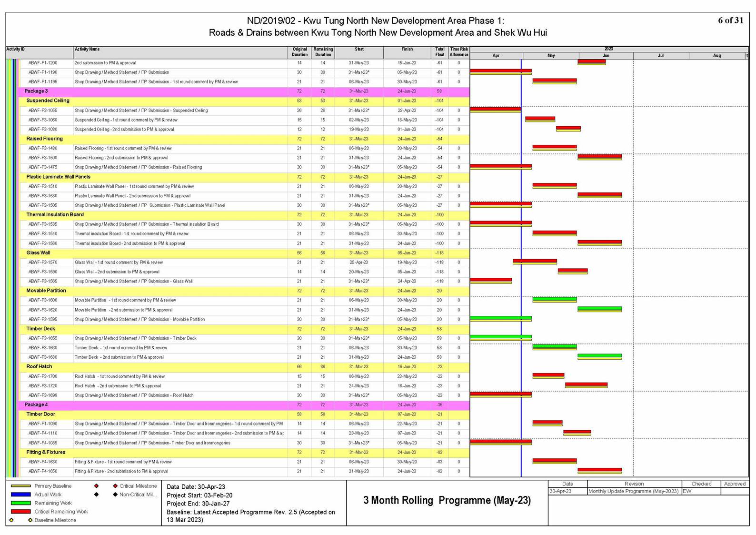
Task: Click the Checked column header in revision table
Action: coord(701,484)
